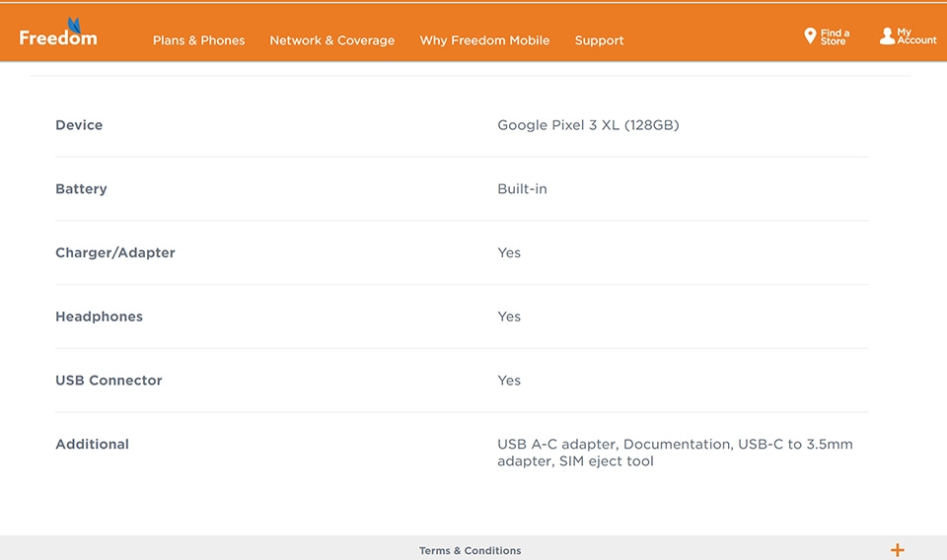Screen dimensions: 947x560
Task: Click the USB A-C adapter additional items text
Action: click(x=675, y=453)
